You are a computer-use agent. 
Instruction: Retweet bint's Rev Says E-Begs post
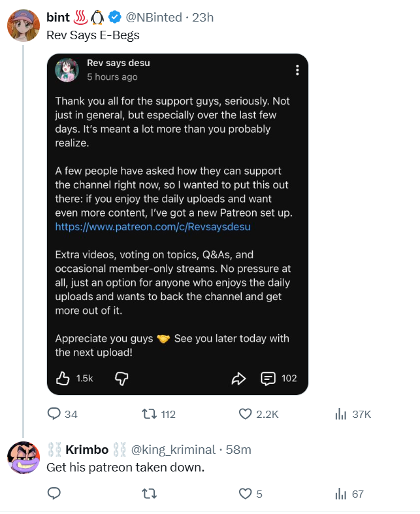click(x=149, y=414)
